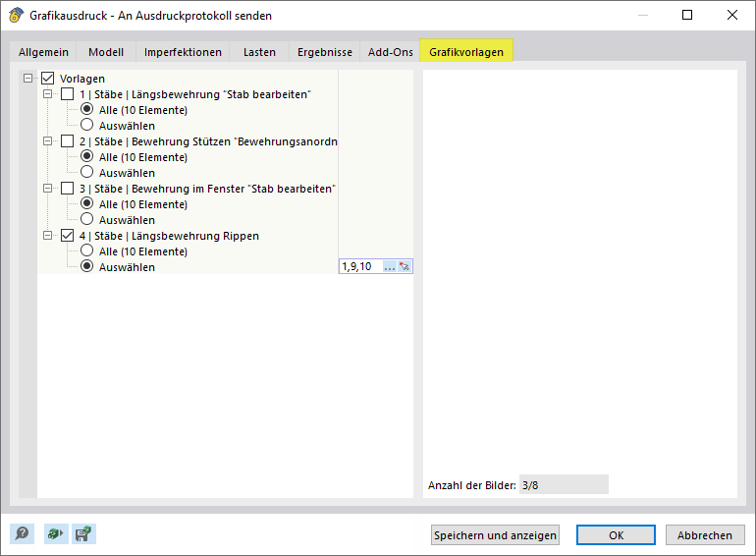Close the Grafikausdruck dialog window

(x=732, y=15)
